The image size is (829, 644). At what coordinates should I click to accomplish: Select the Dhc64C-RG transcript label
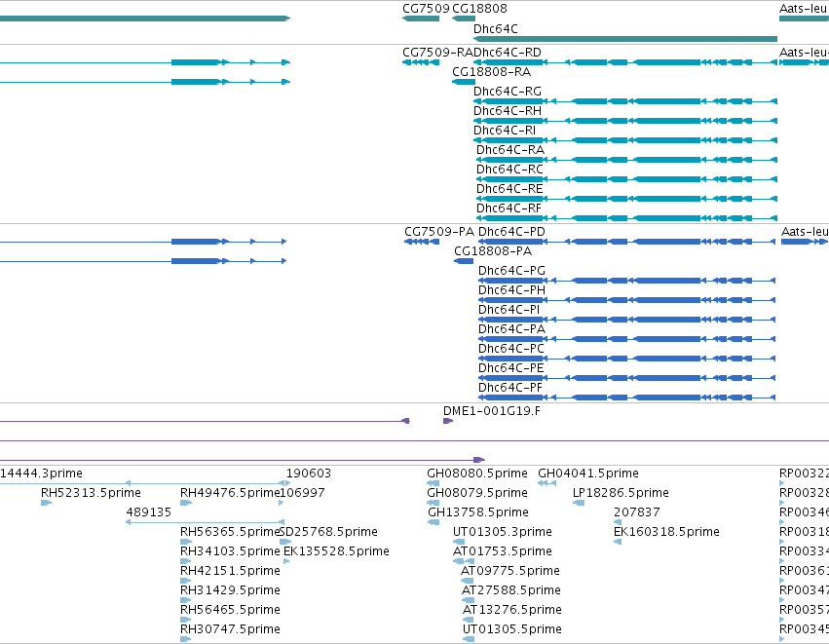tap(507, 92)
